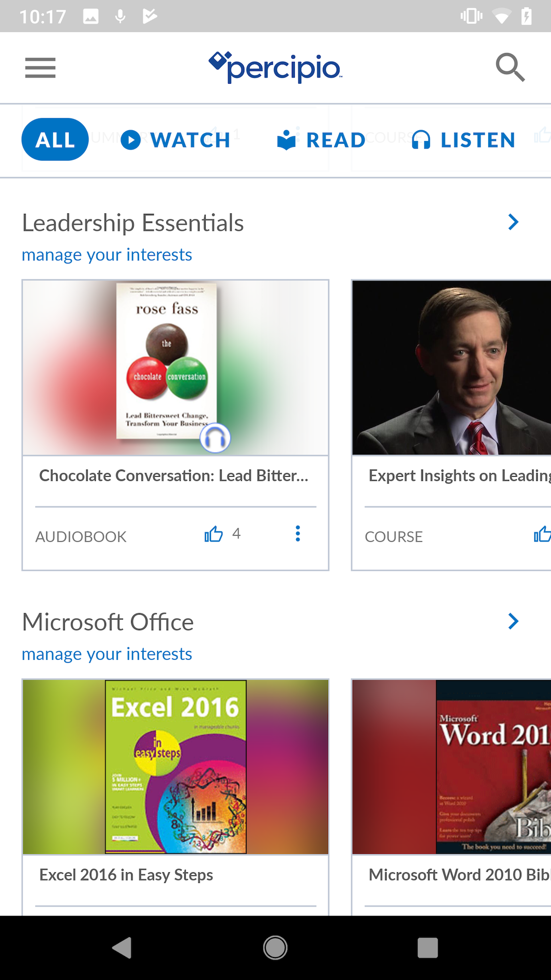Open the hamburger navigation menu
The width and height of the screenshot is (551, 980).
point(40,67)
